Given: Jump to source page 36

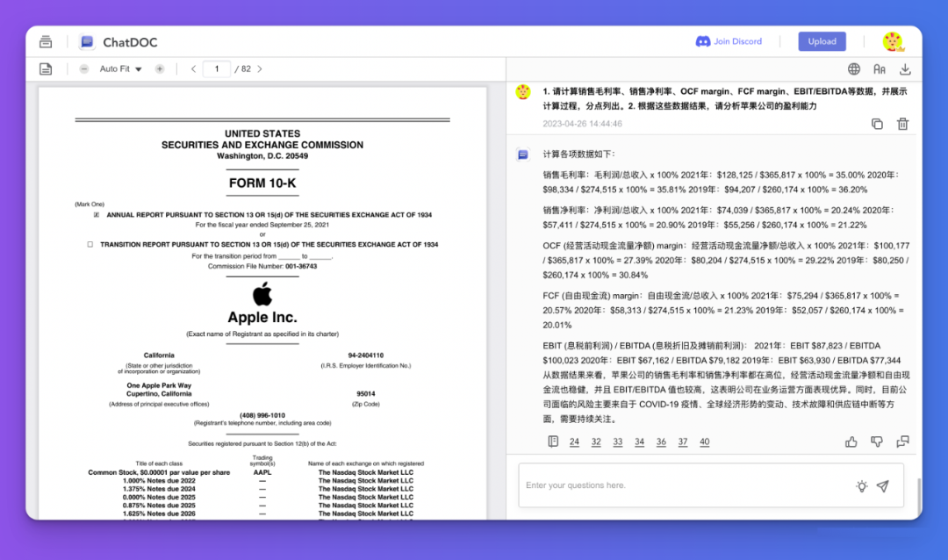Looking at the screenshot, I should pos(661,442).
